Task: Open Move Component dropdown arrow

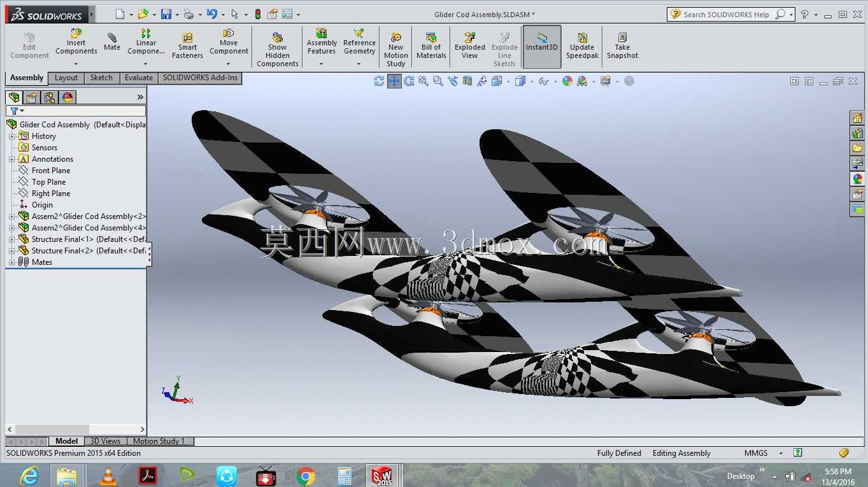Action: [x=229, y=64]
